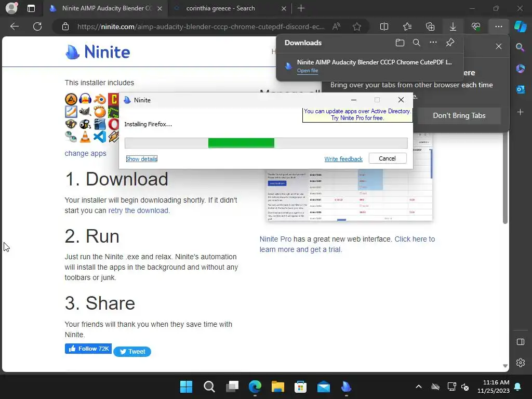
Task: Click the MusicBee bee icon
Action: click(85, 124)
